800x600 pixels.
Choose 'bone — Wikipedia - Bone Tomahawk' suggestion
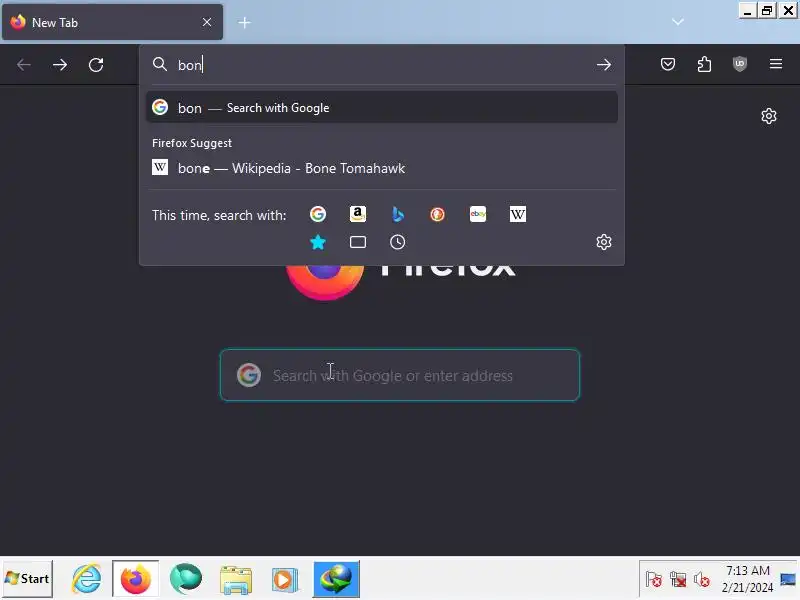[382, 168]
